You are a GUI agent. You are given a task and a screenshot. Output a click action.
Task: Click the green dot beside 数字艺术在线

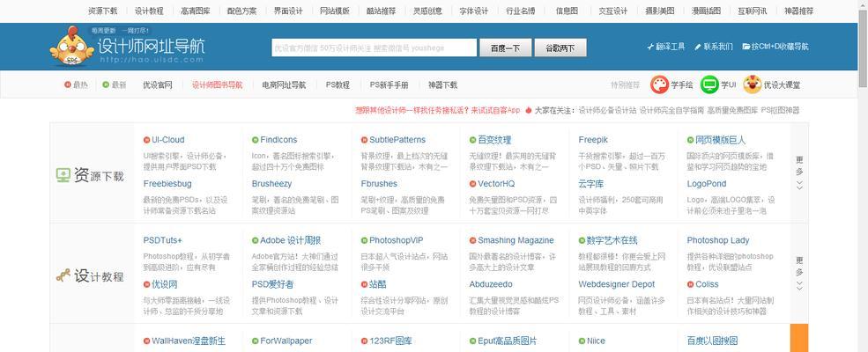[x=582, y=240]
